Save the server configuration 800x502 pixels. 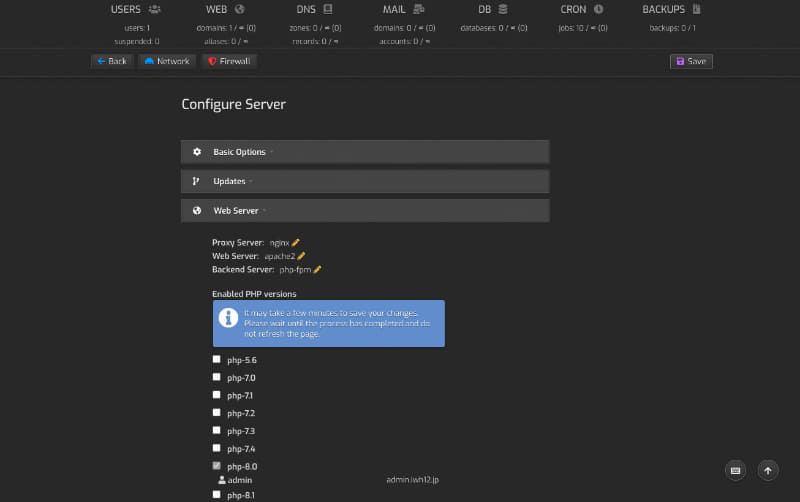coord(691,61)
